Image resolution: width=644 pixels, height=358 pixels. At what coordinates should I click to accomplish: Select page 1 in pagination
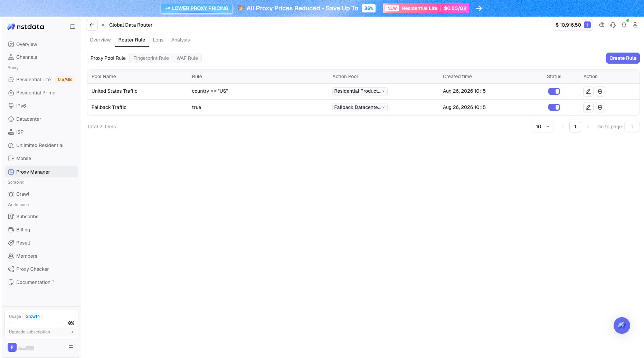575,127
